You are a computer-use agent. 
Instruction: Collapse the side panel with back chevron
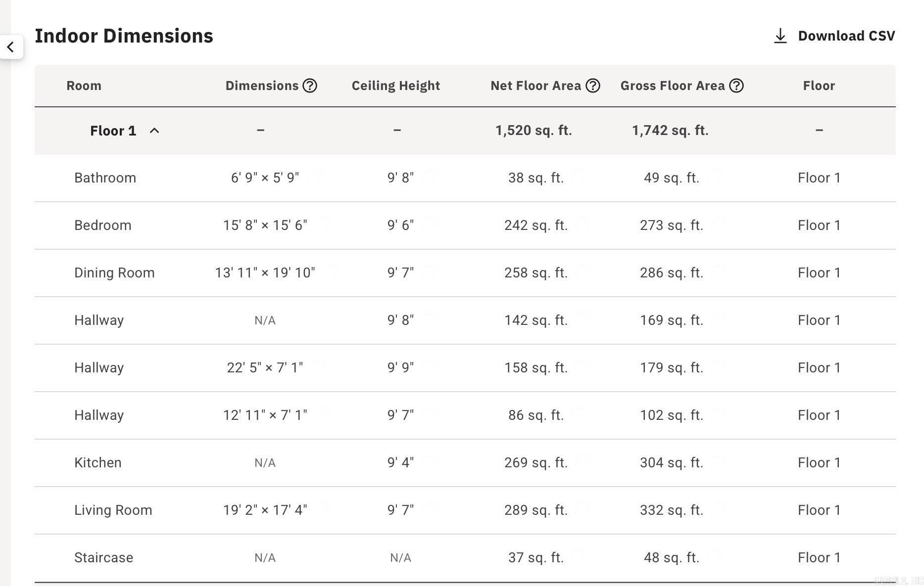pyautogui.click(x=11, y=47)
